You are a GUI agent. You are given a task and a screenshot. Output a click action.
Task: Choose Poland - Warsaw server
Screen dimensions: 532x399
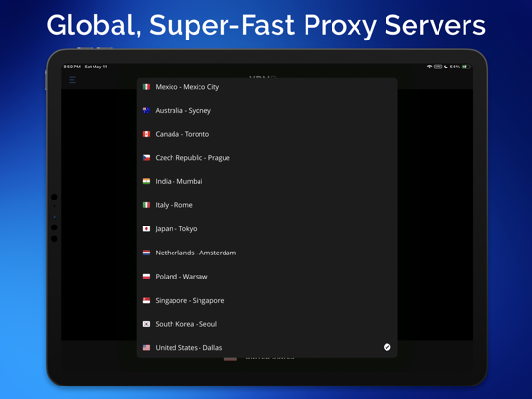267,277
